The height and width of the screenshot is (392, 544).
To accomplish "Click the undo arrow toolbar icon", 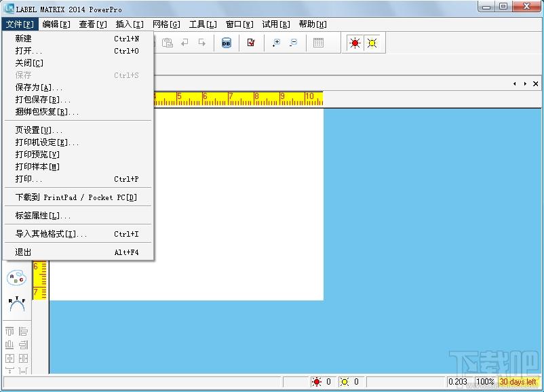I will (x=185, y=43).
